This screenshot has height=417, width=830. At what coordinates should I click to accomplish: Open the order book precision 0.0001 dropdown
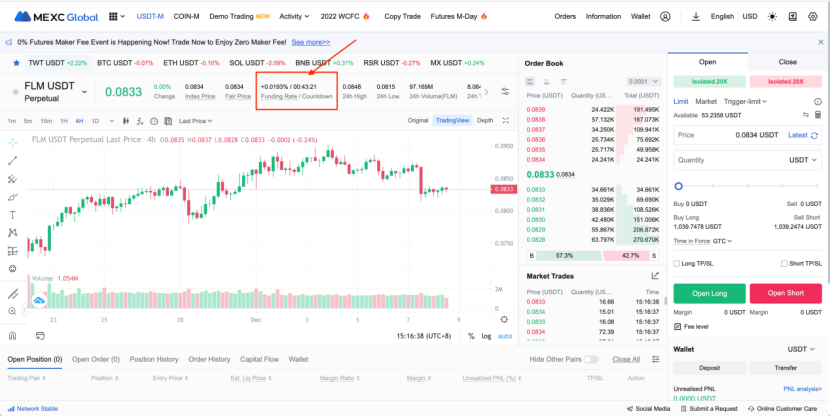pyautogui.click(x=639, y=81)
